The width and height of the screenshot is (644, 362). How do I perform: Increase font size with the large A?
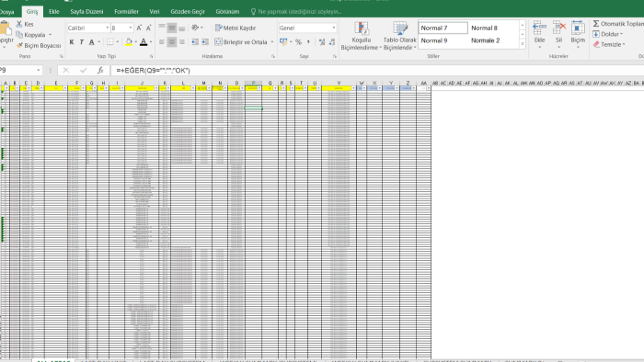point(139,28)
